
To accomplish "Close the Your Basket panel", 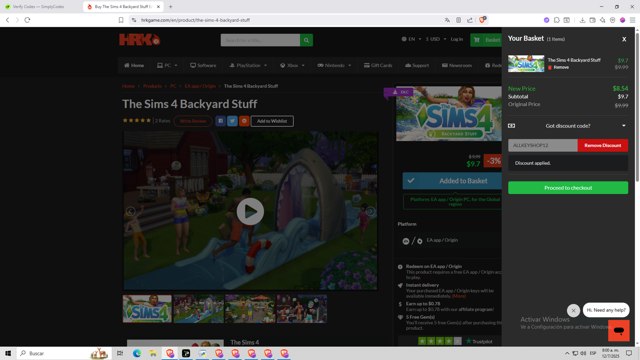I will [x=624, y=39].
